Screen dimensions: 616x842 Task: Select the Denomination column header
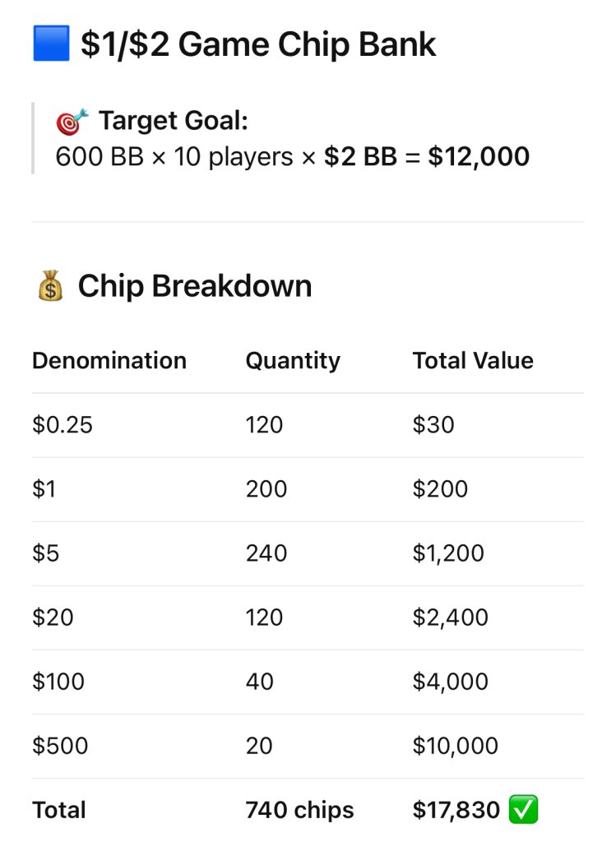click(x=109, y=360)
